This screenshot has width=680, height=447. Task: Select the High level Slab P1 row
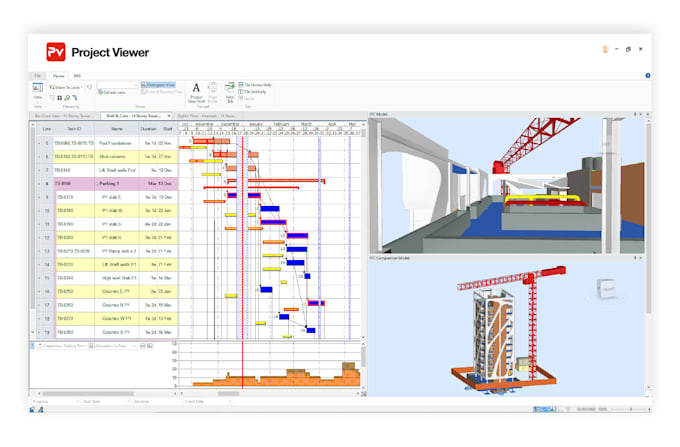[108, 278]
